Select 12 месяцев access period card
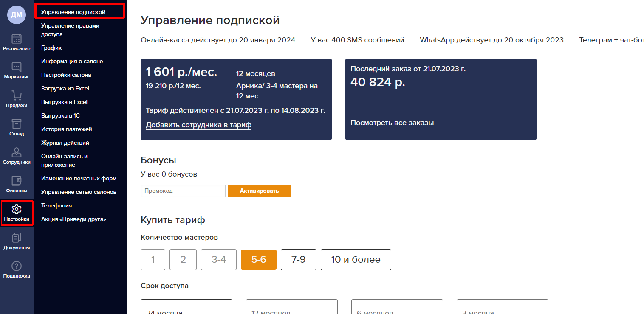This screenshot has width=644, height=314. [292, 307]
